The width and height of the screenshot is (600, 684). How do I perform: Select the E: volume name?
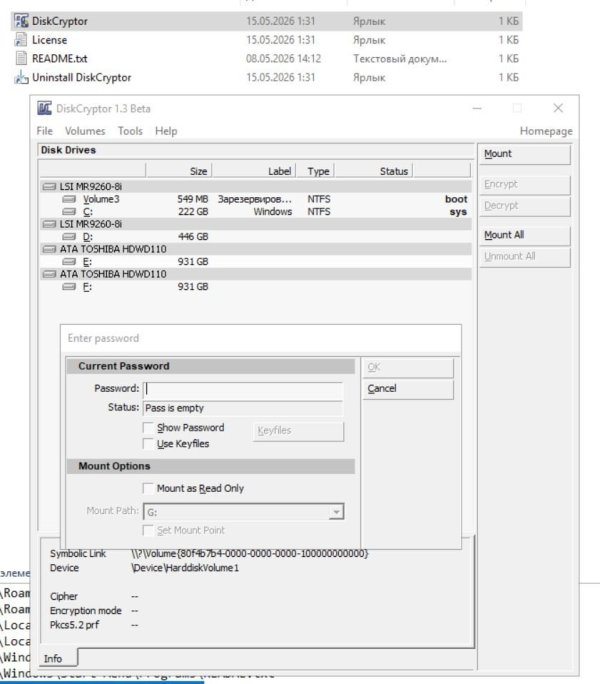tap(87, 262)
